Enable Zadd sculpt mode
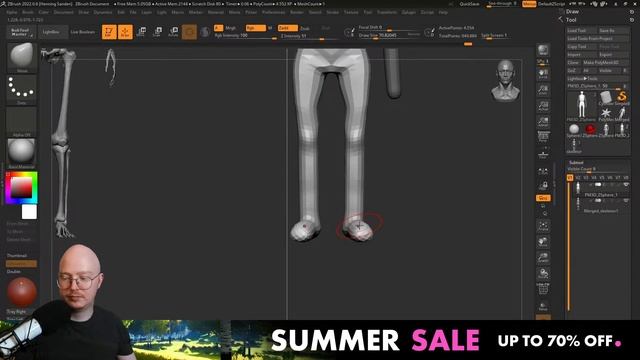 [x=287, y=28]
